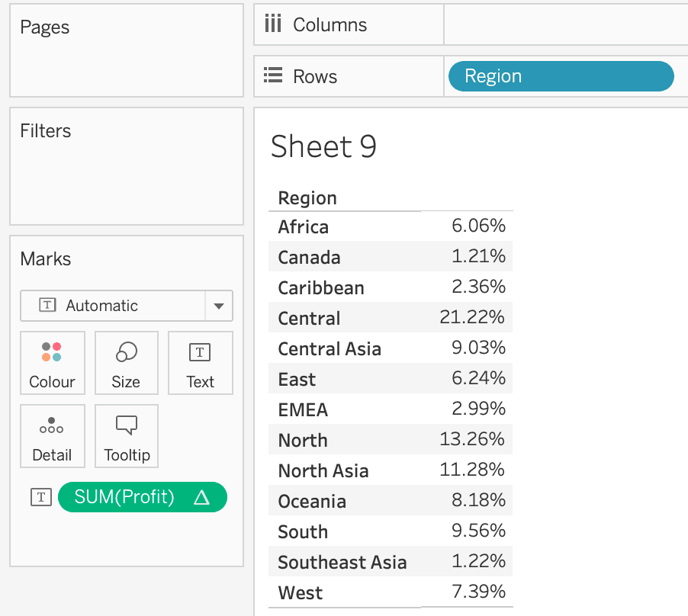Click the Sheet 9 title
The width and height of the screenshot is (688, 616).
click(324, 146)
